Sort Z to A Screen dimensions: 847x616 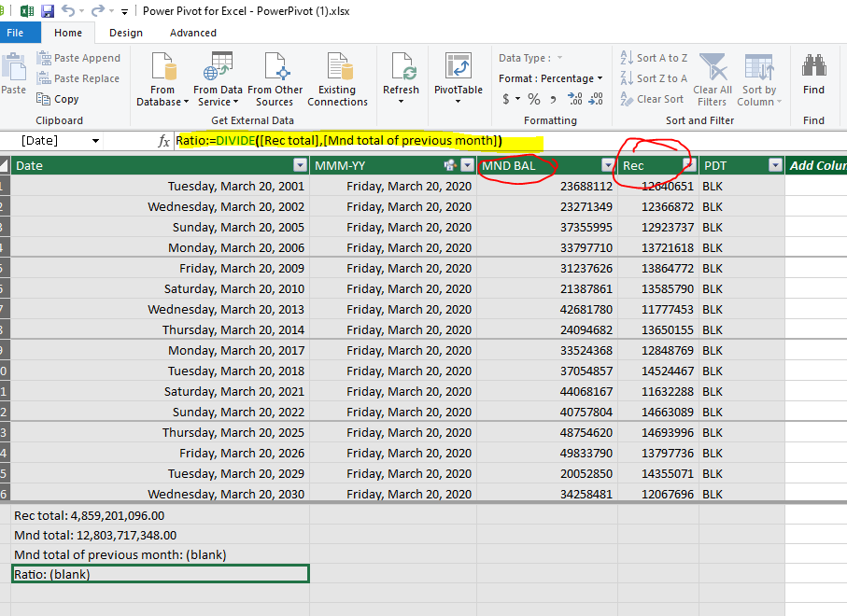pyautogui.click(x=654, y=78)
